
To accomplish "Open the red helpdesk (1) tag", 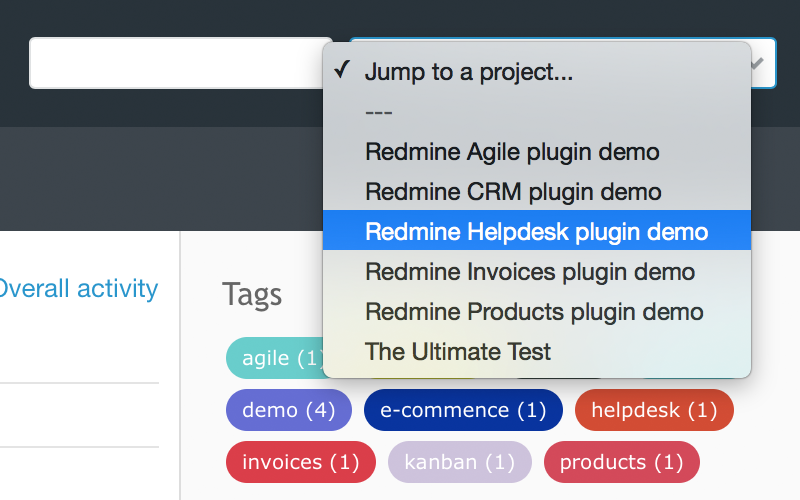I will [654, 410].
